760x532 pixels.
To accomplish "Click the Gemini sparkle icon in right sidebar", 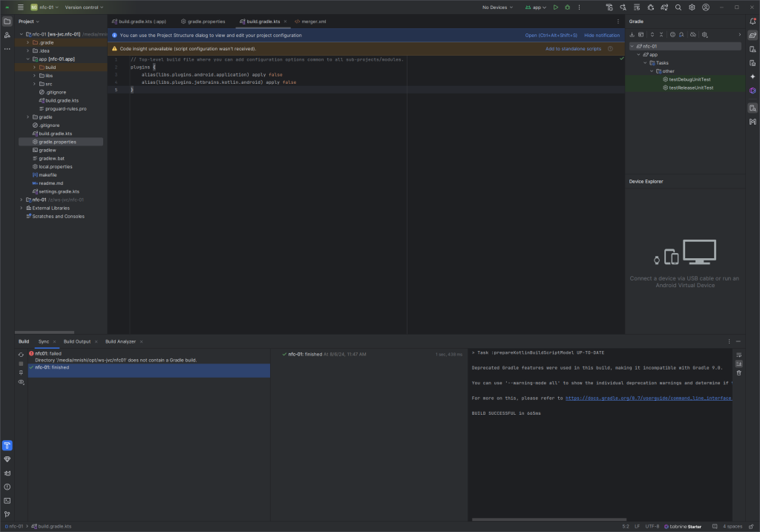I will coord(752,76).
